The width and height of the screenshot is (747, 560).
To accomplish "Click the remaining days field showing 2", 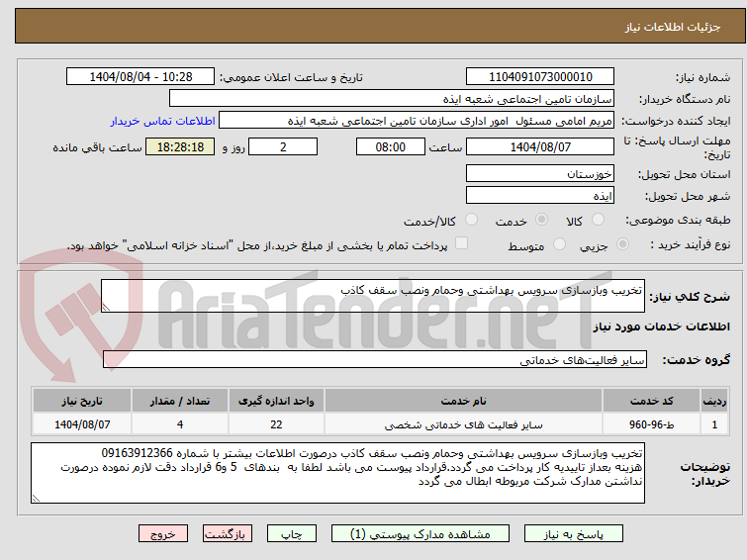I will [x=283, y=146].
